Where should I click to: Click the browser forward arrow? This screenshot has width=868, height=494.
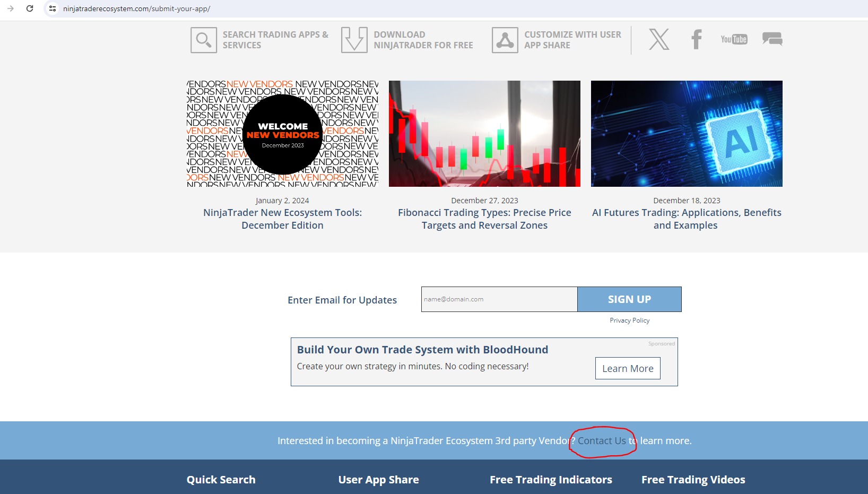point(11,8)
